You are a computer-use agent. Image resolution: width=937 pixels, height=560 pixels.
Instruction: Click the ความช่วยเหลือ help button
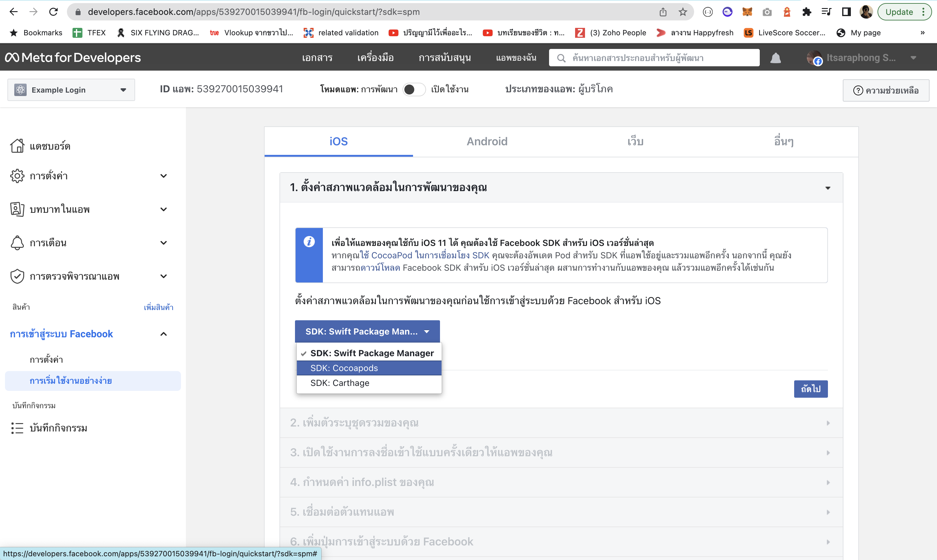[x=886, y=90]
